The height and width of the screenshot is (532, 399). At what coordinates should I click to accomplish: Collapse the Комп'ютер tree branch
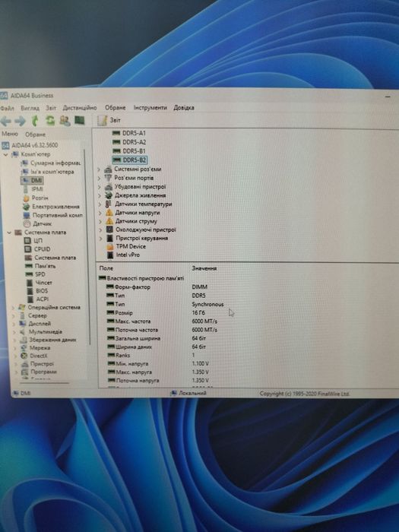click(x=5, y=154)
